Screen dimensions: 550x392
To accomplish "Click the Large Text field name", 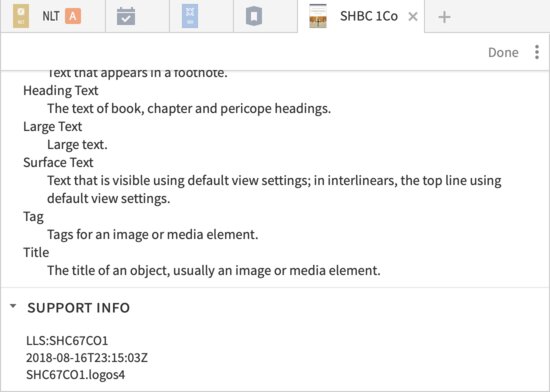I will 53,127.
